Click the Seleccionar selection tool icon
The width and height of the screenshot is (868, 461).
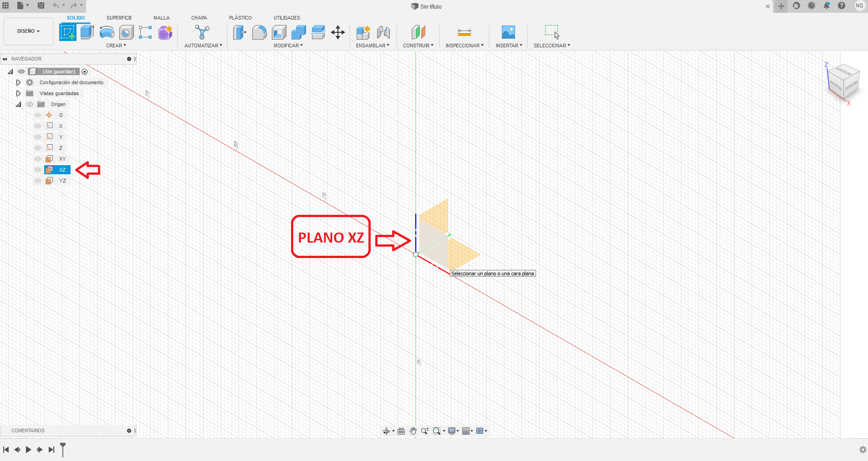tap(552, 32)
